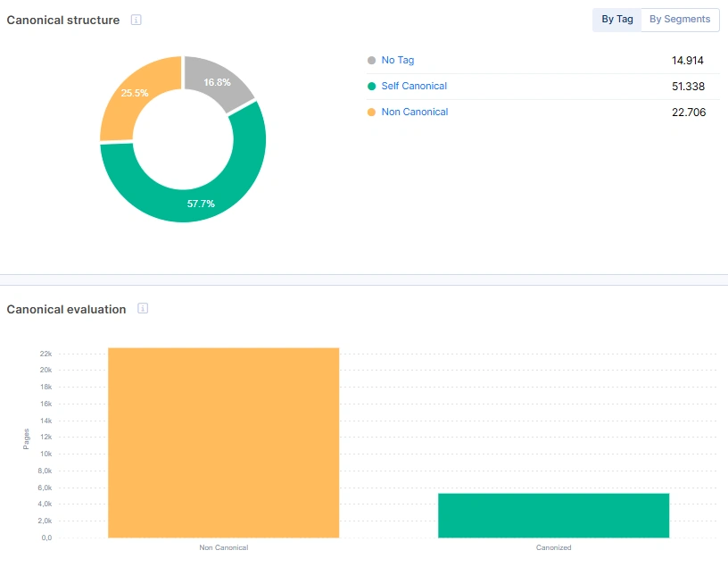Click the orange Non Canonical legend dot
This screenshot has width=728, height=567.
pos(371,113)
